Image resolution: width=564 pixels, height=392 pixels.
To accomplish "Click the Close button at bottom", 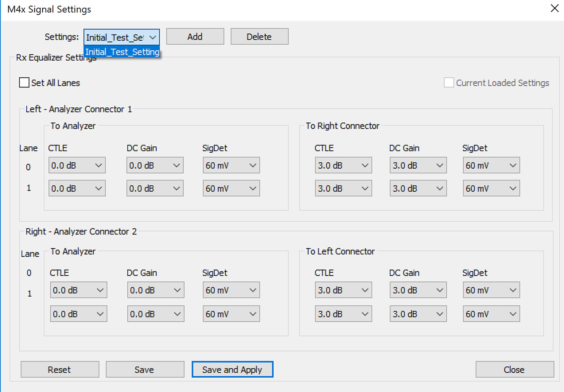I will (x=515, y=369).
